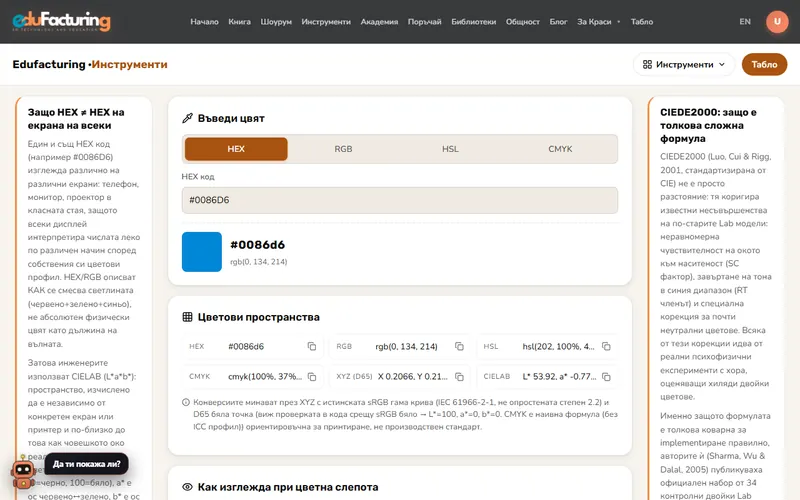The width and height of the screenshot is (800, 500).
Task: Open Табло in the top navigation
Action: pos(642,21)
